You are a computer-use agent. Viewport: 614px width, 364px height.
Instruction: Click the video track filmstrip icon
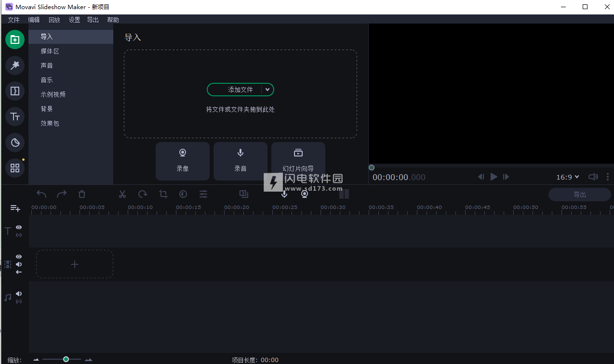pos(8,264)
